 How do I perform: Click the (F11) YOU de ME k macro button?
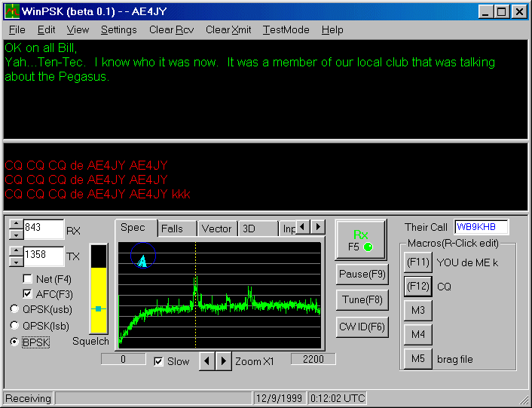418,262
